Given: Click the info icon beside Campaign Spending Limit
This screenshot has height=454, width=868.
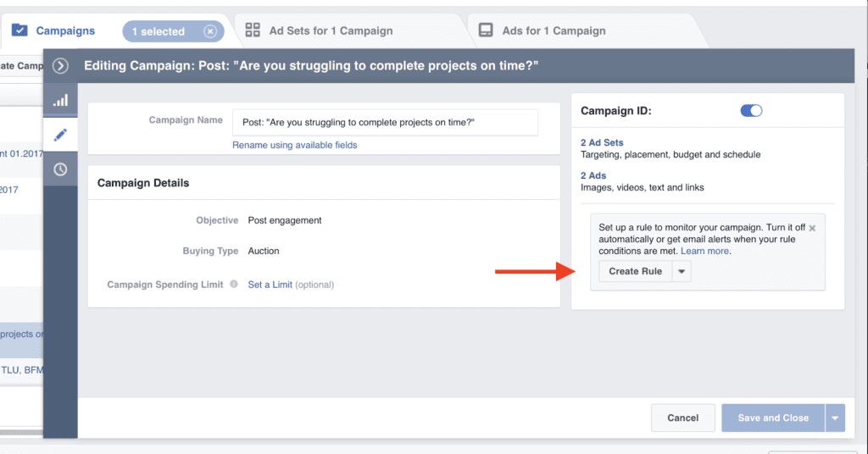Looking at the screenshot, I should (232, 285).
